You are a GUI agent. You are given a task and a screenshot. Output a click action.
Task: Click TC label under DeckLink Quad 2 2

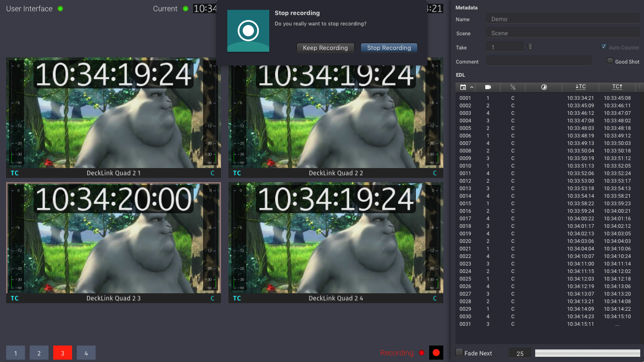click(237, 173)
